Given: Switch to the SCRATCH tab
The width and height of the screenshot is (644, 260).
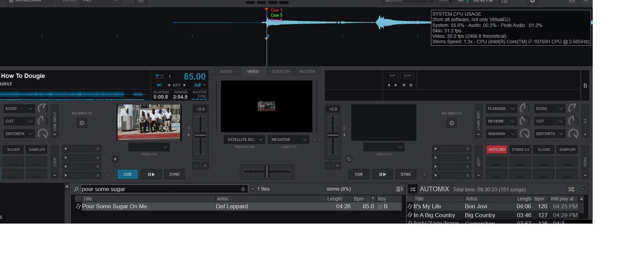Looking at the screenshot, I should tap(280, 71).
